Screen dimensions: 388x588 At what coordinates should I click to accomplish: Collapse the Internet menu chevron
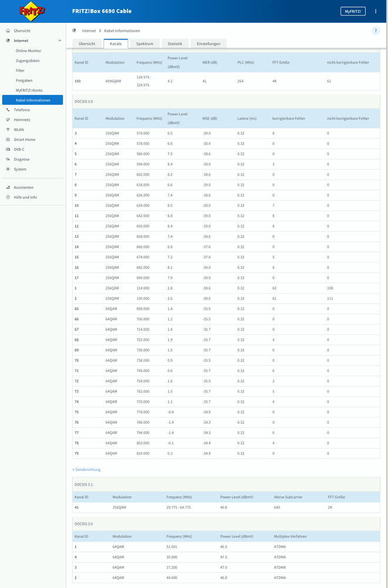59,41
